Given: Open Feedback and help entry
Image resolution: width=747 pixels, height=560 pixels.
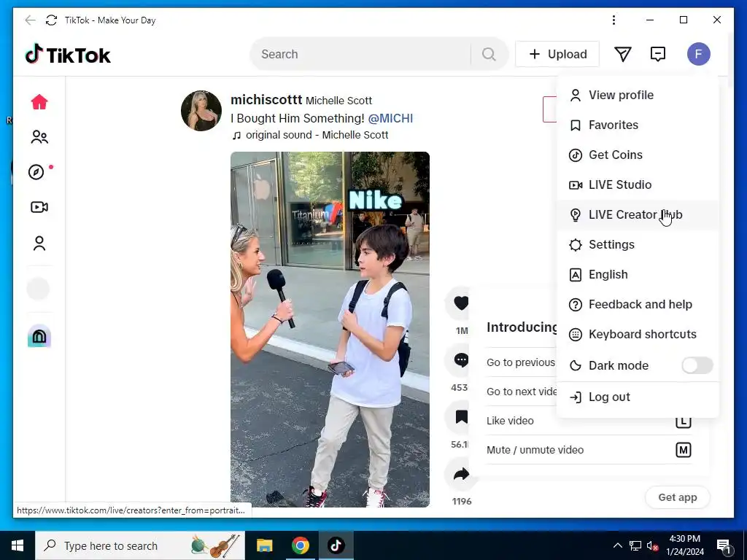Looking at the screenshot, I should click(x=638, y=304).
